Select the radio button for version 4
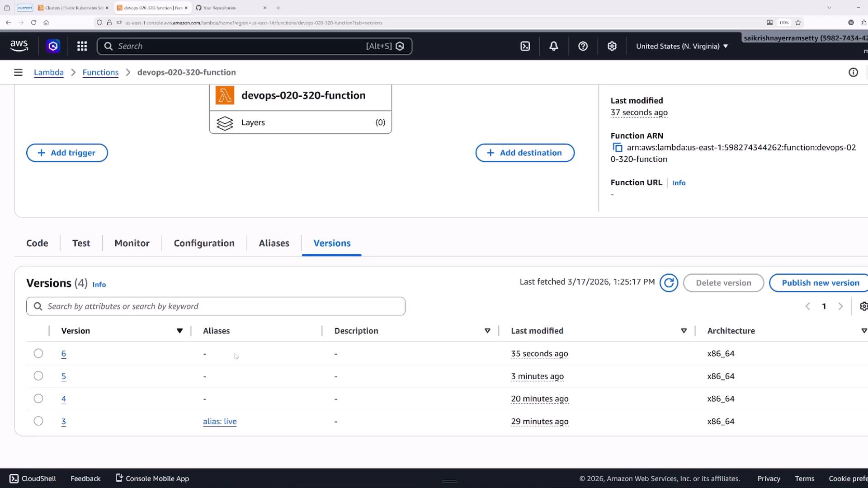Screen dimensions: 868x488 pyautogui.click(x=38, y=399)
